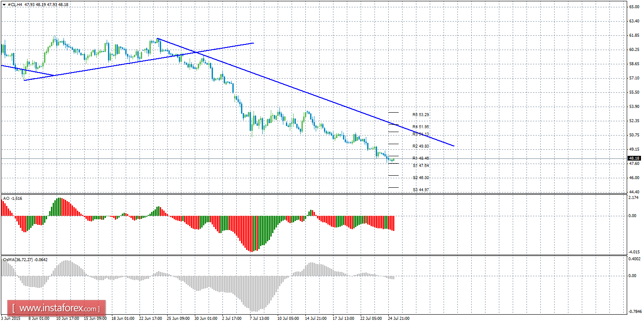Click the R3 51.13 pivot label
The image size is (644, 322).
[x=421, y=134]
